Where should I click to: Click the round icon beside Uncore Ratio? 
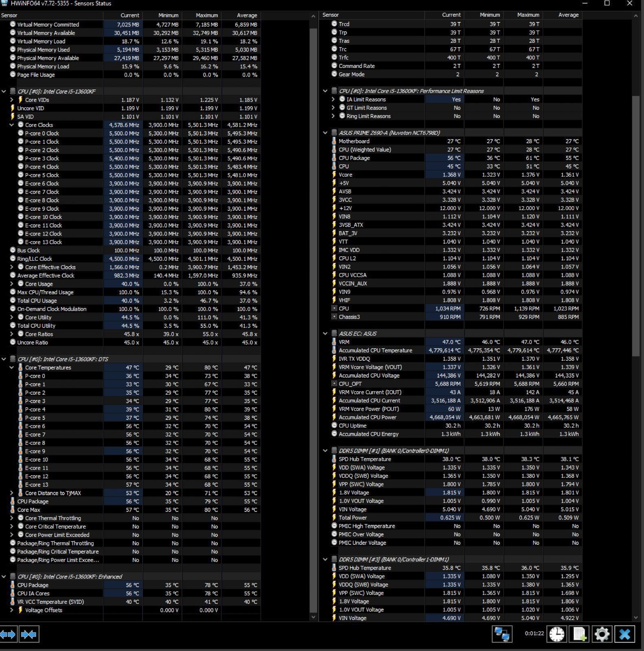[13, 342]
